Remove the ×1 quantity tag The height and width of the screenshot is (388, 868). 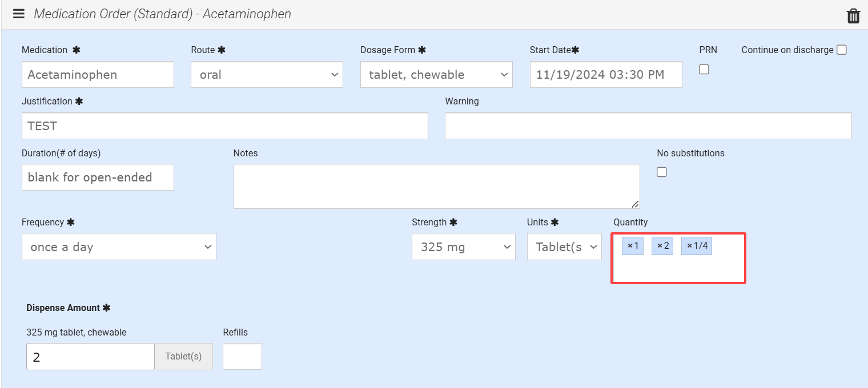click(x=630, y=246)
